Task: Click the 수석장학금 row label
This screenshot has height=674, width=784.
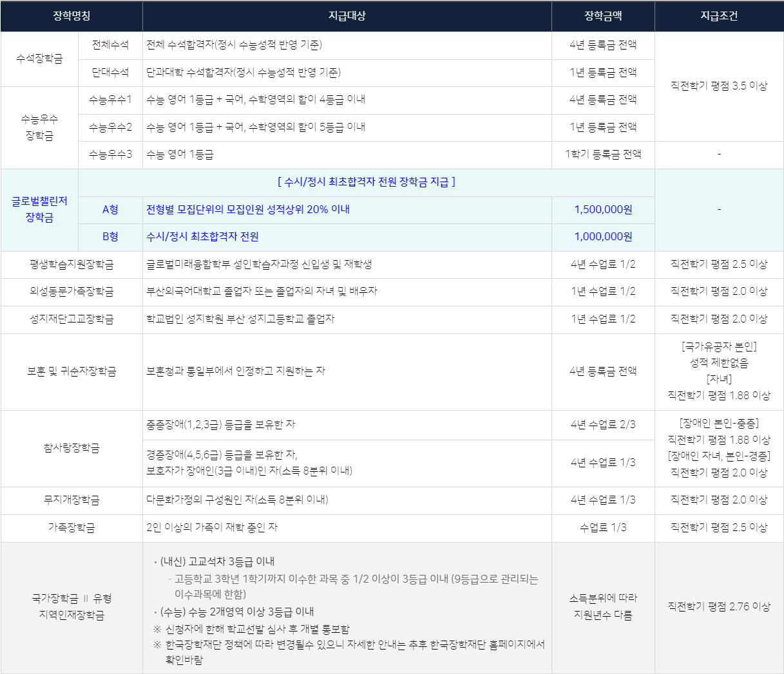Action: click(39, 59)
